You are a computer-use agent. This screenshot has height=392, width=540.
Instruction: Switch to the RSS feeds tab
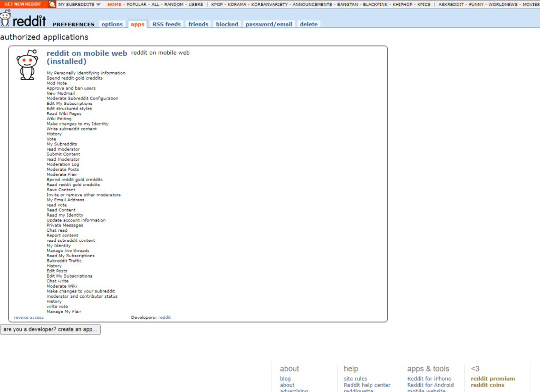coord(167,24)
